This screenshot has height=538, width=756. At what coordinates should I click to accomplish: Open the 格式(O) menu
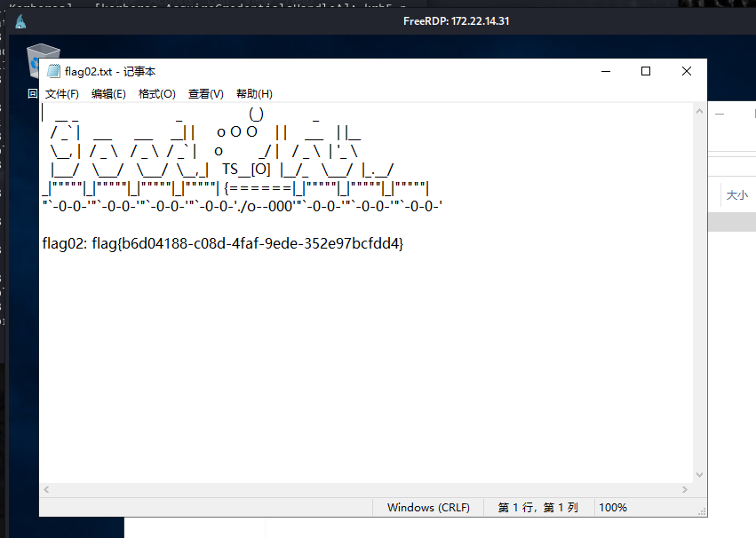[x=156, y=93]
